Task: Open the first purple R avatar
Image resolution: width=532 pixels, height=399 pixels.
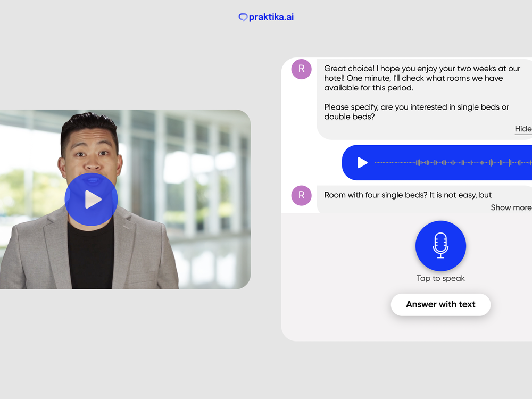Action: [301, 69]
